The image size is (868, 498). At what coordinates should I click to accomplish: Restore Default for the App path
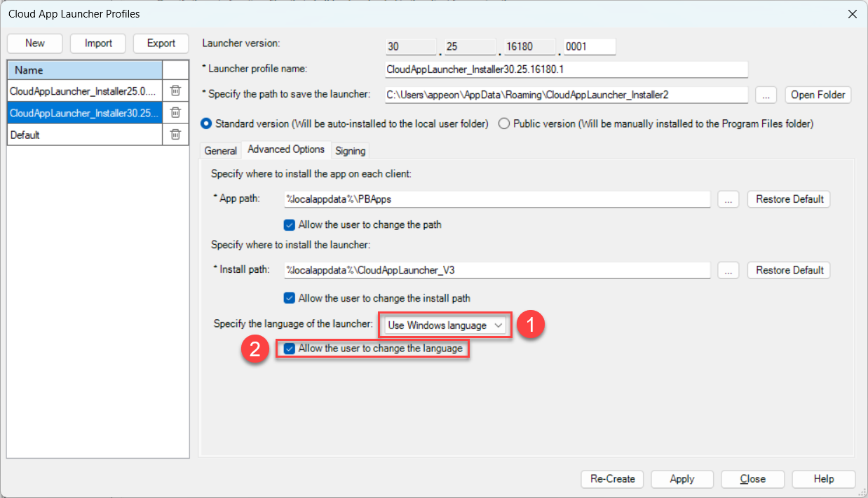789,199
